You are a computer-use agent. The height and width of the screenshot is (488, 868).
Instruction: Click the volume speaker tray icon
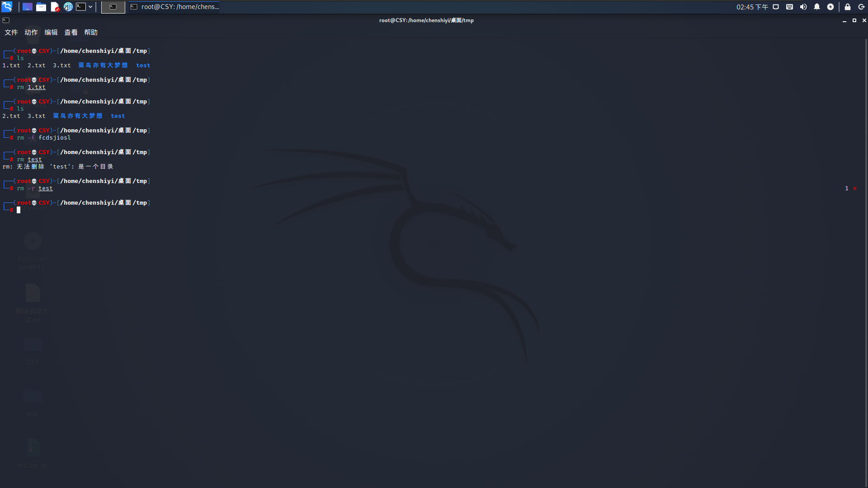pyautogui.click(x=803, y=7)
